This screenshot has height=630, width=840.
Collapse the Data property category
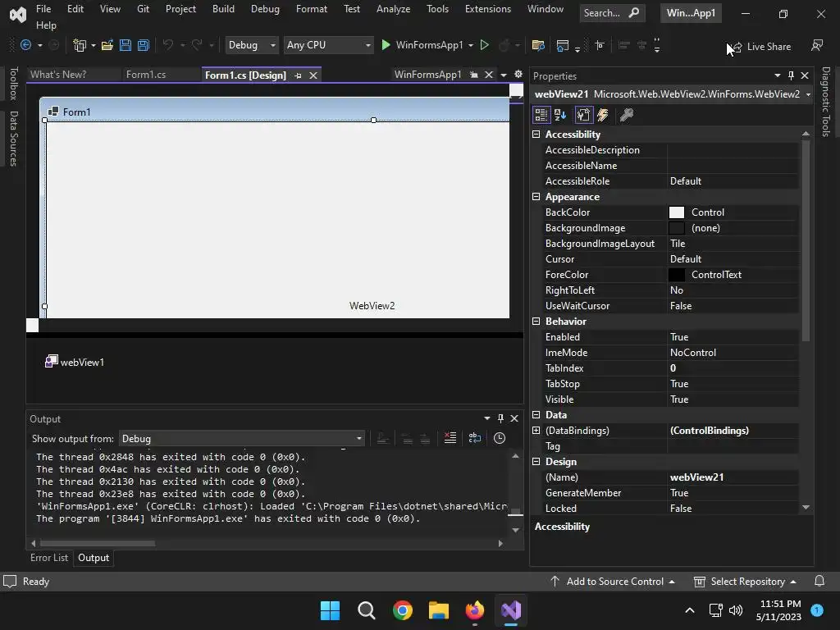tap(536, 414)
